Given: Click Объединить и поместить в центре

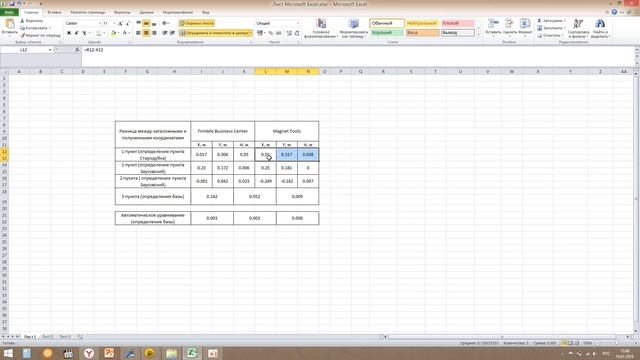Looking at the screenshot, I should coord(214,33).
